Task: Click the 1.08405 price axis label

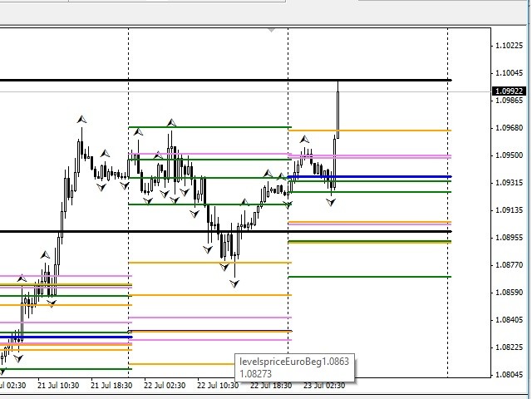Action: (x=509, y=320)
